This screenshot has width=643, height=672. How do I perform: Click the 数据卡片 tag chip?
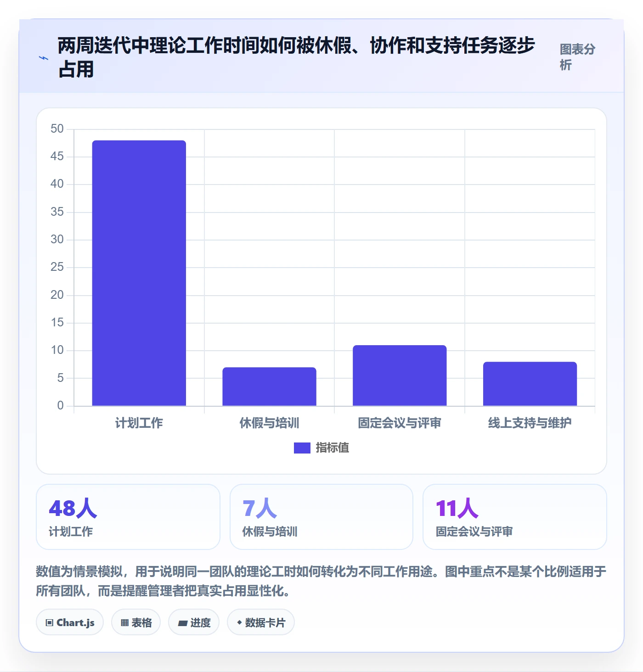point(261,622)
